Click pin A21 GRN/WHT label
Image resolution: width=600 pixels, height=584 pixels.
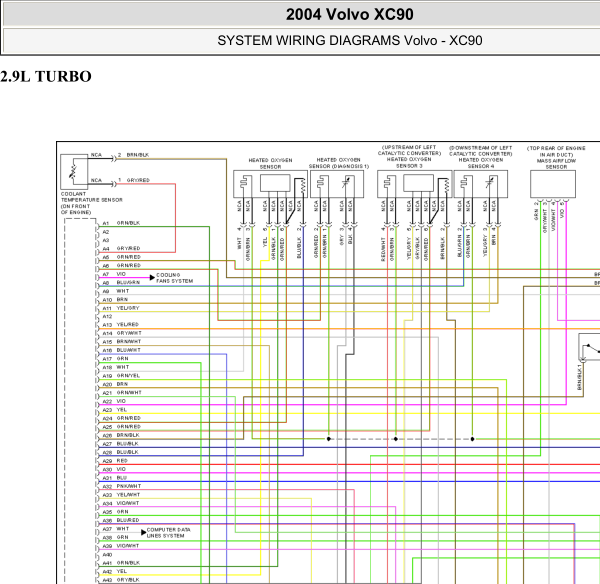[122, 392]
